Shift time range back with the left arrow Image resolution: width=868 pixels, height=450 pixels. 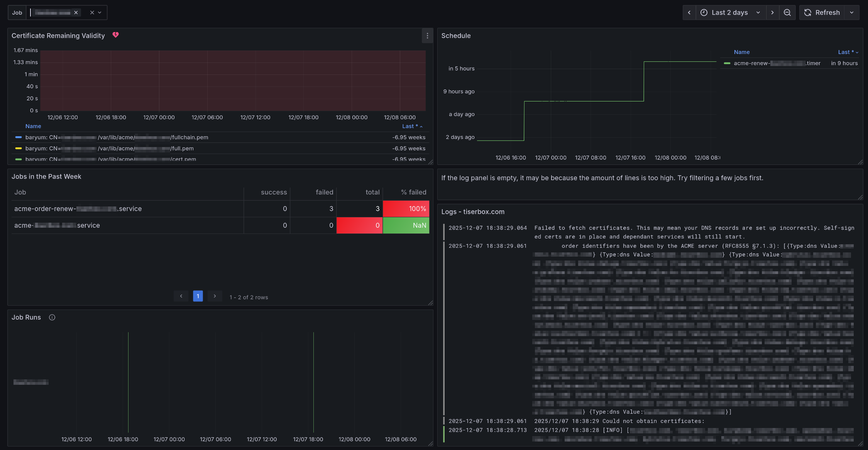689,12
